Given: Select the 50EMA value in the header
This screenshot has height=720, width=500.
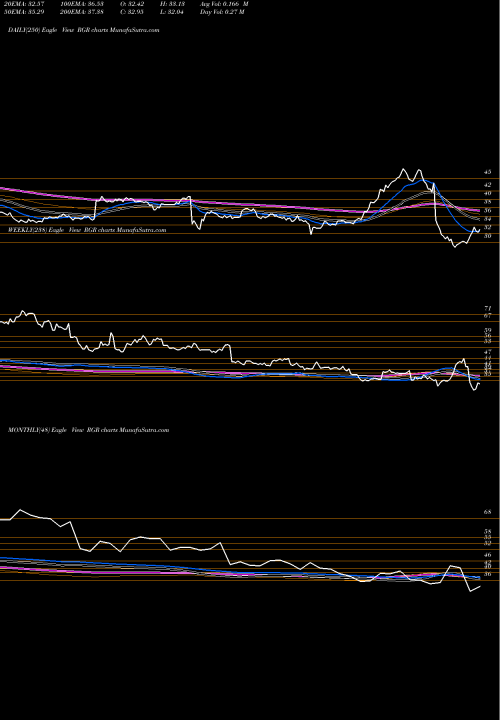Looking at the screenshot, I should [22, 12].
